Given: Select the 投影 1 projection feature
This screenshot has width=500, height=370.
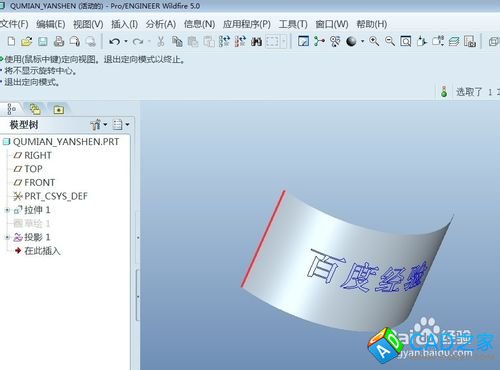Looking at the screenshot, I should tap(32, 237).
